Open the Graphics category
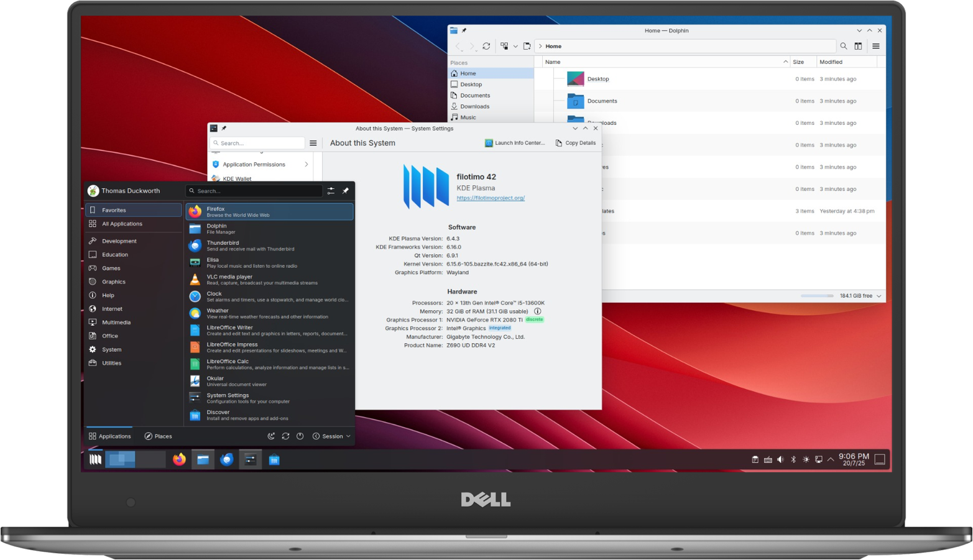 pos(133,282)
